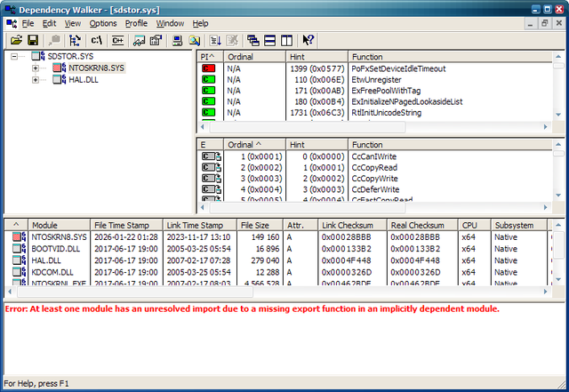Sort imports list by Hint column

coord(317,57)
